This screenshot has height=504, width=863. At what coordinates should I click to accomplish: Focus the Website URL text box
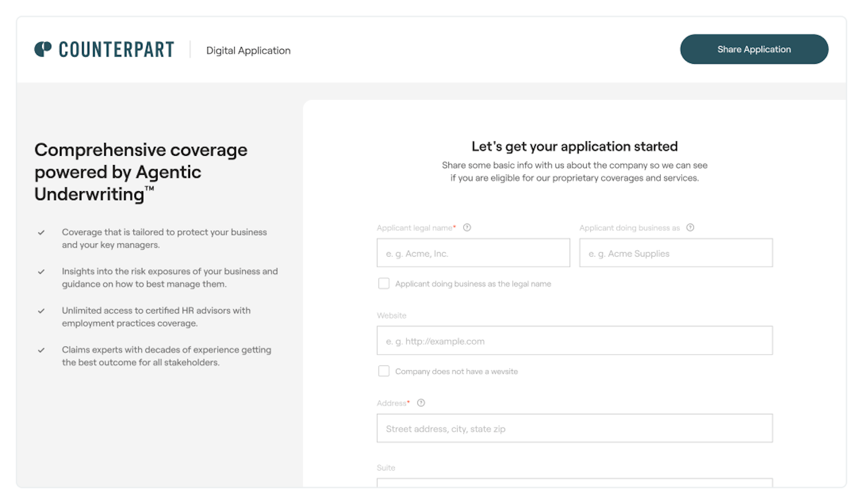coord(574,341)
